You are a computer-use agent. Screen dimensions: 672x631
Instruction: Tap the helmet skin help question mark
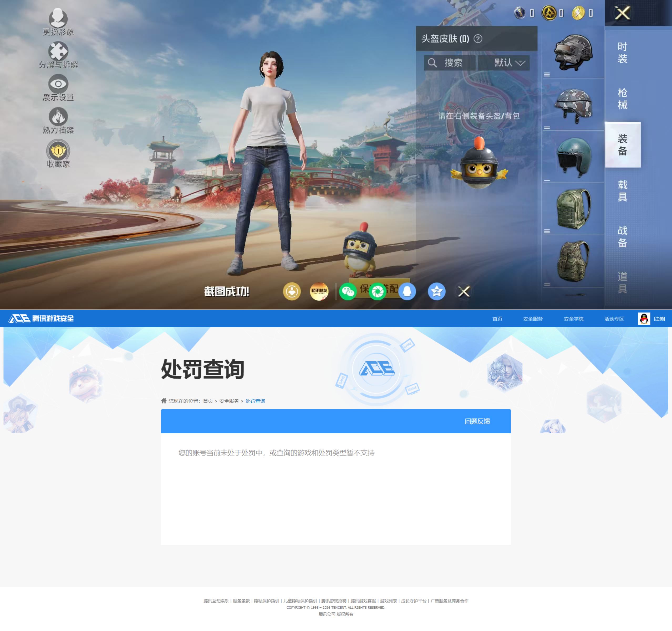click(478, 39)
